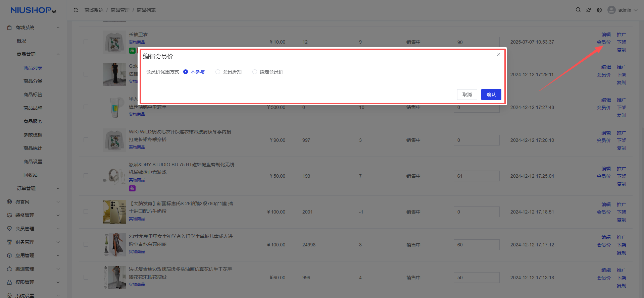Click the rocket icon in the header
The height and width of the screenshot is (298, 644).
coord(589,10)
